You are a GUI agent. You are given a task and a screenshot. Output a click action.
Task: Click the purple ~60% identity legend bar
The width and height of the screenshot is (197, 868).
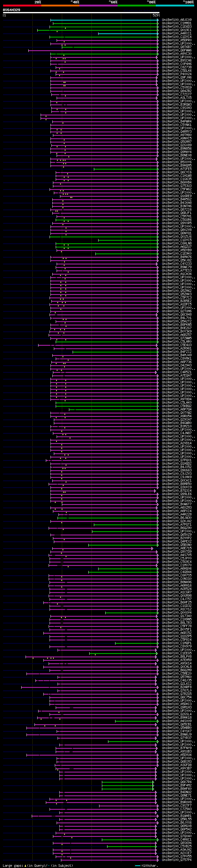(x=98, y=6)
